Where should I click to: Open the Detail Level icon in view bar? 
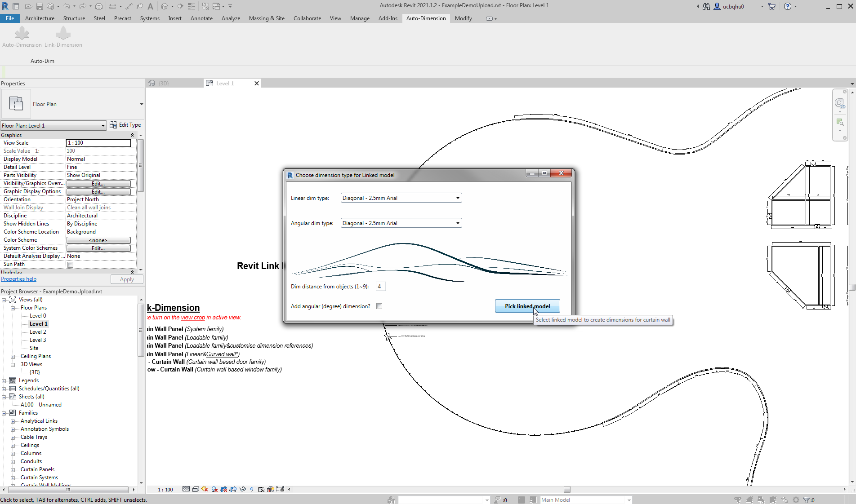point(186,489)
